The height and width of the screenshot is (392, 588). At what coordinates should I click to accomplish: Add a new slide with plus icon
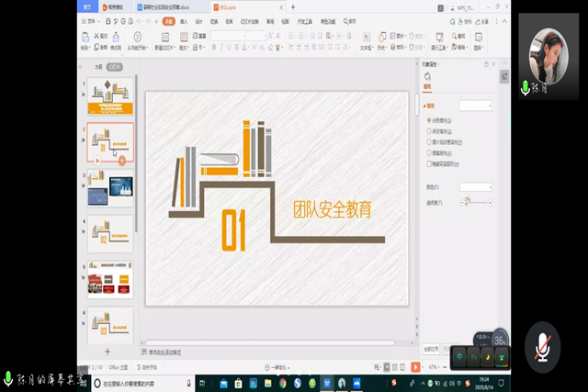tap(107, 351)
